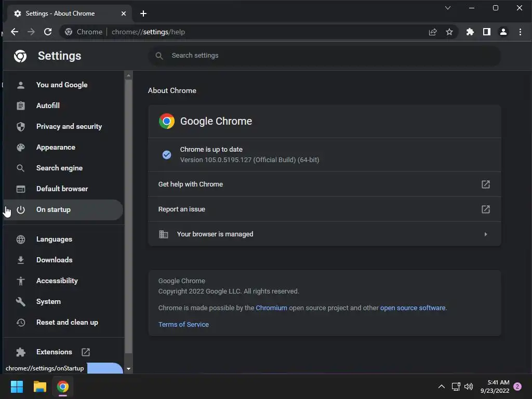Show hidden system tray icons
Screen dimensions: 532x399
coord(442,387)
